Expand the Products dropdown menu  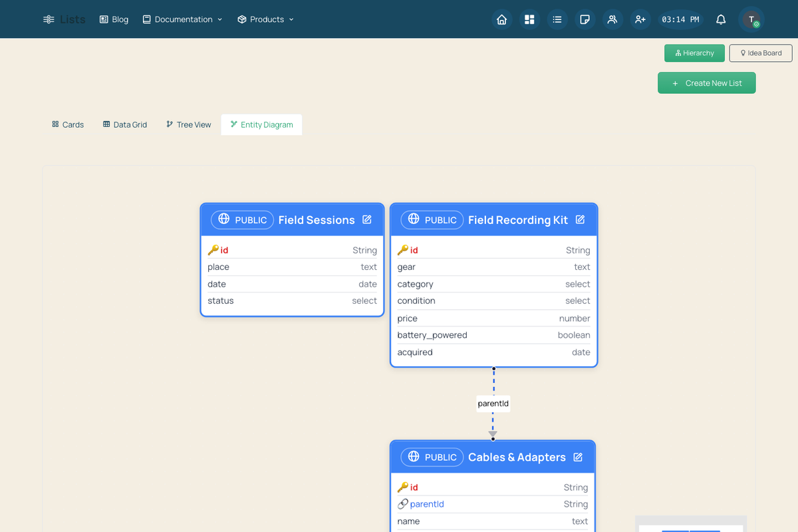tap(265, 19)
